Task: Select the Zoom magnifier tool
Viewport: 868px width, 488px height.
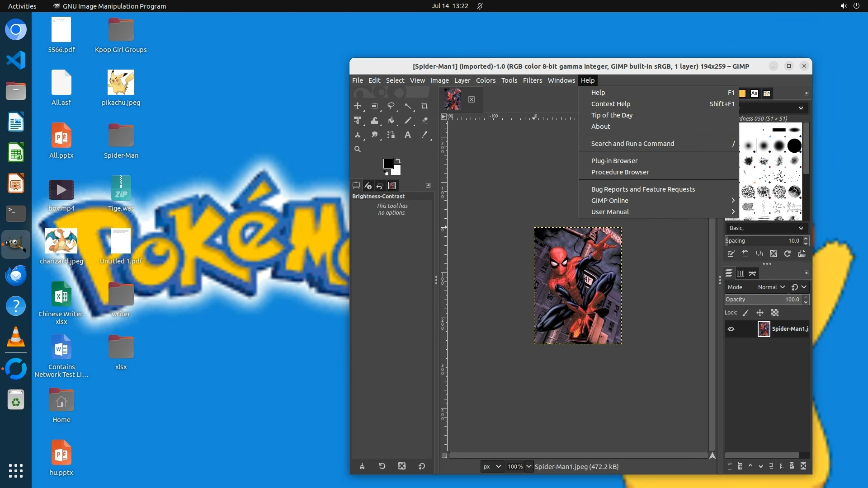Action: click(x=358, y=150)
